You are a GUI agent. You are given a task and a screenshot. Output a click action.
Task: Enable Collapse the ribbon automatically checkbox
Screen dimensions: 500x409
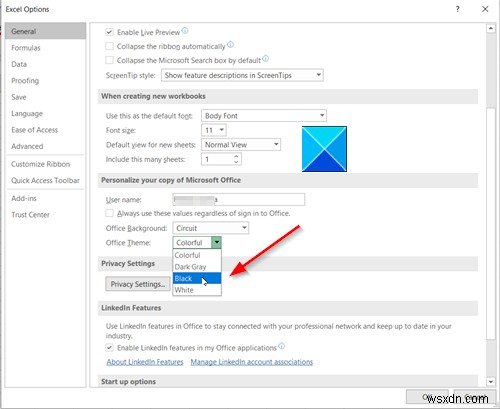(x=109, y=46)
